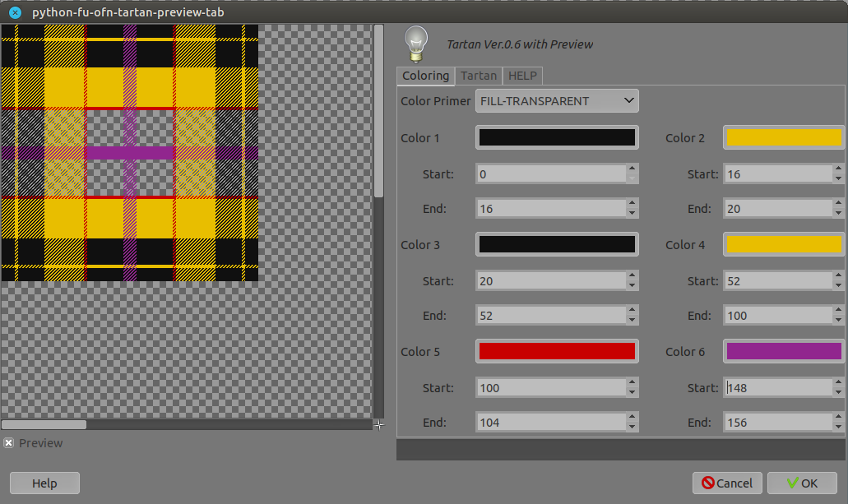The height and width of the screenshot is (504, 848).
Task: Click the Color 5 End field
Action: [x=551, y=423]
